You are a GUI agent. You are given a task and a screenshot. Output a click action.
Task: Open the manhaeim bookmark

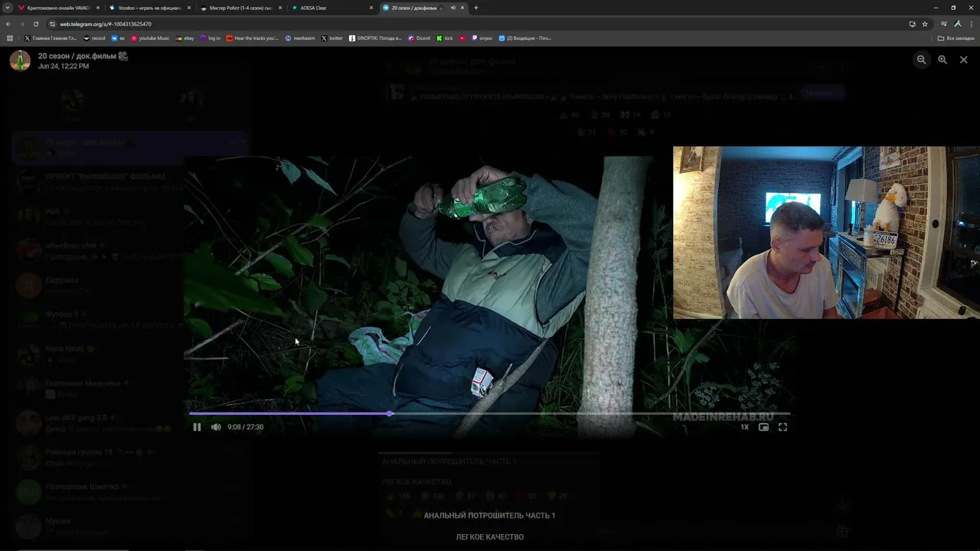click(300, 38)
